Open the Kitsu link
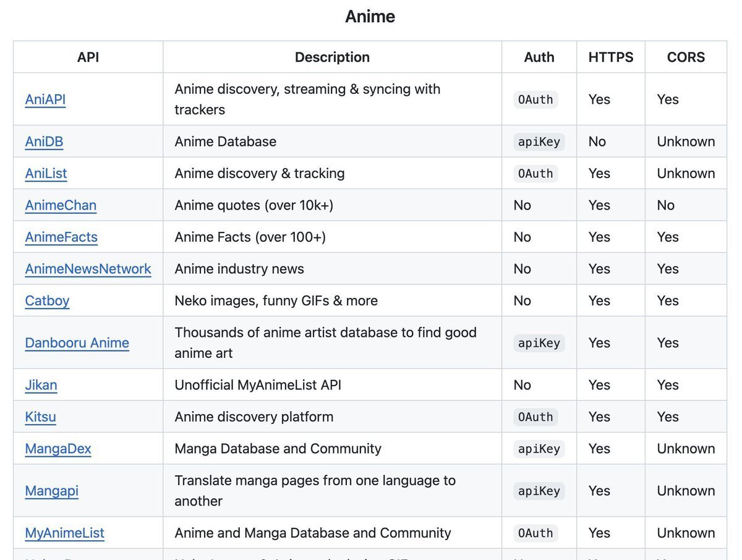Screen dimensions: 742x560 40,417
